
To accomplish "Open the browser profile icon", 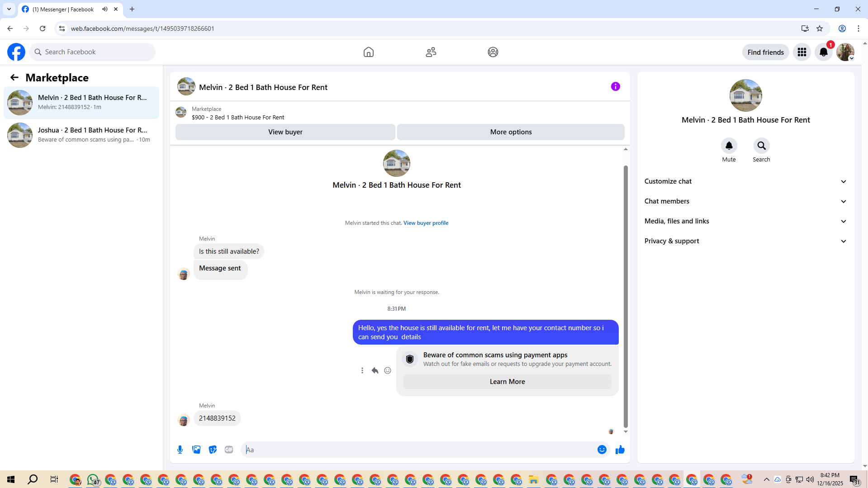I will coord(842,28).
